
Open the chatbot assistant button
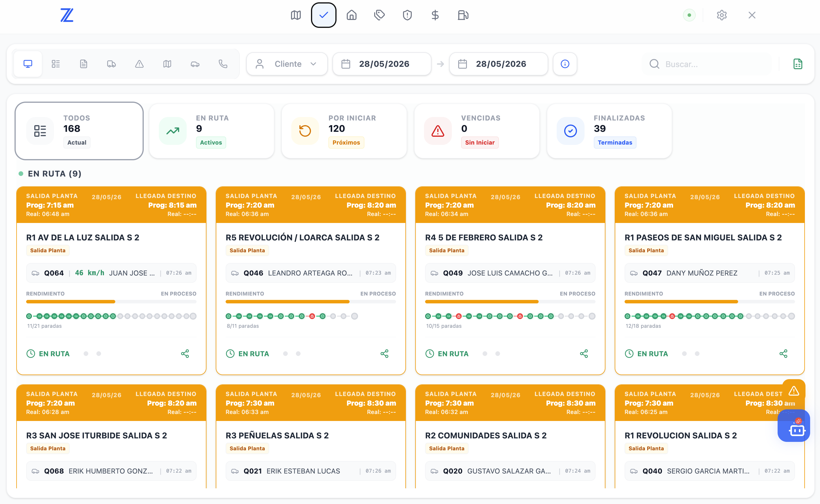coord(794,426)
